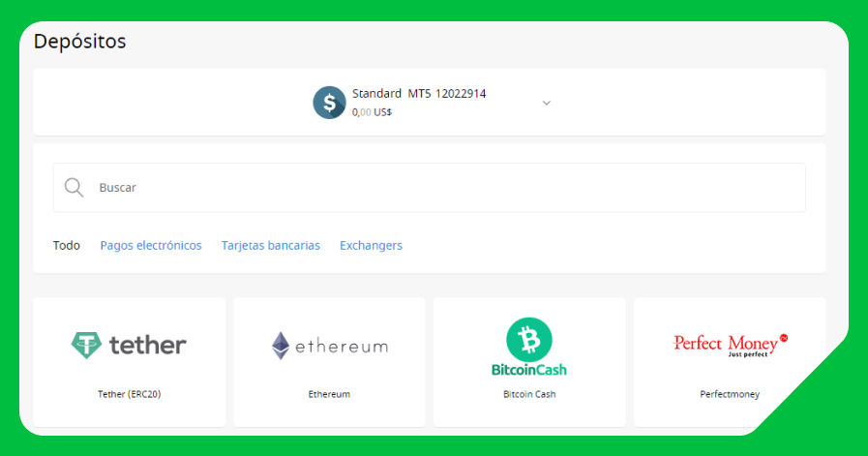This screenshot has height=456, width=868.
Task: Click the BitcoinCash logo
Action: pyautogui.click(x=529, y=347)
